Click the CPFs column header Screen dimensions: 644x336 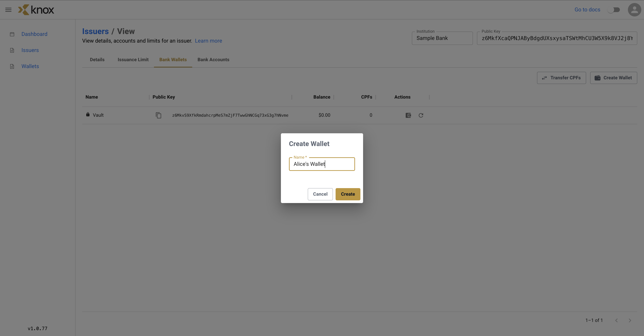[x=366, y=97]
